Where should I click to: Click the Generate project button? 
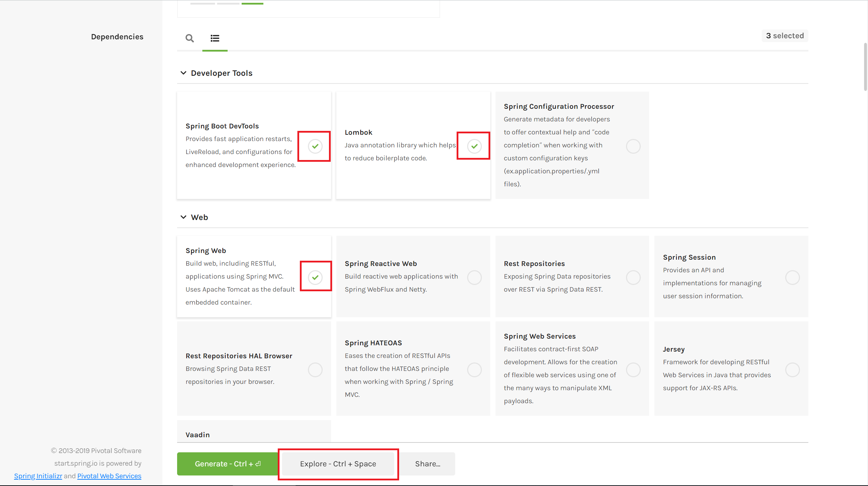(228, 464)
